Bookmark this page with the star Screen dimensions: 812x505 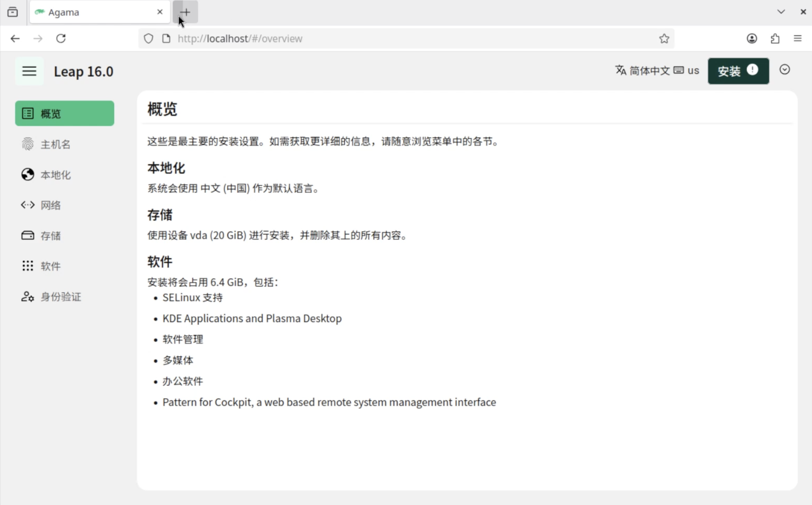(x=664, y=39)
